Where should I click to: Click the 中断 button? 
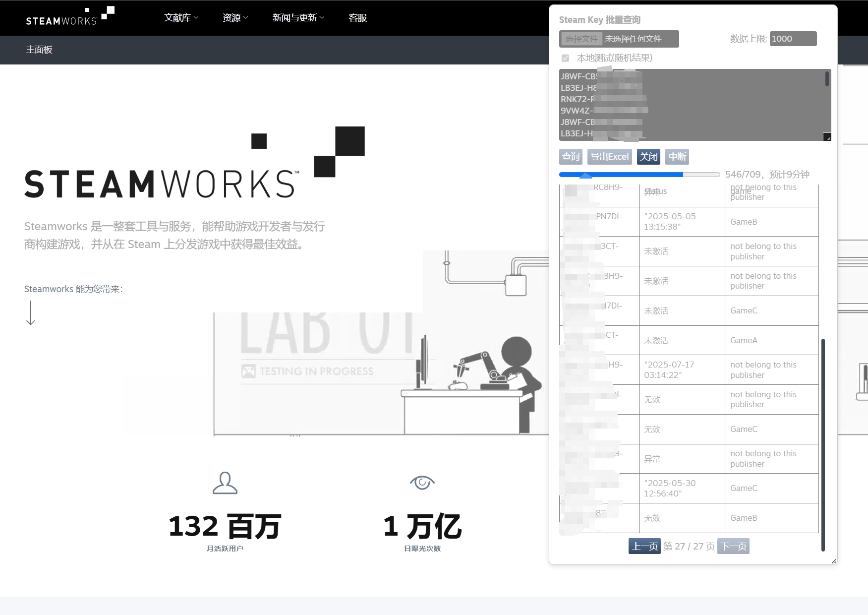[x=677, y=157]
